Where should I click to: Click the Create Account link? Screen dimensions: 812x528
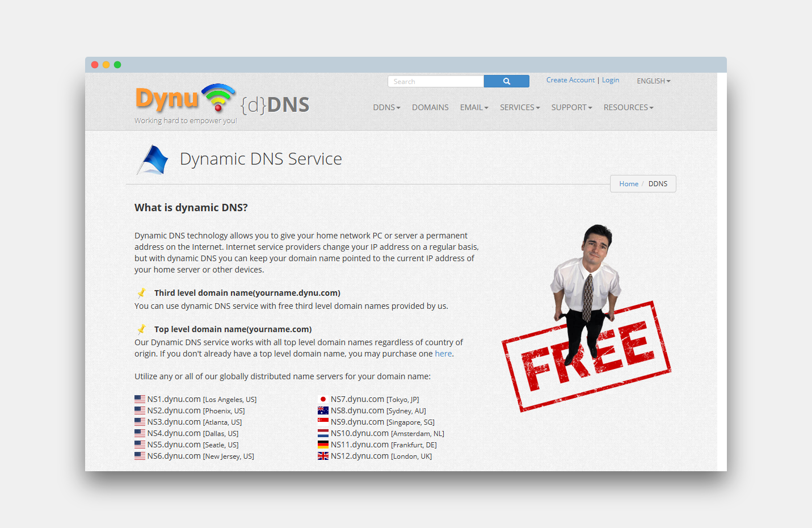coord(570,80)
